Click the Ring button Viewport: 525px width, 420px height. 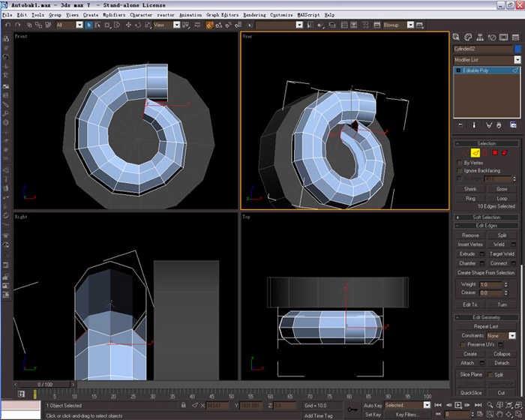[470, 199]
